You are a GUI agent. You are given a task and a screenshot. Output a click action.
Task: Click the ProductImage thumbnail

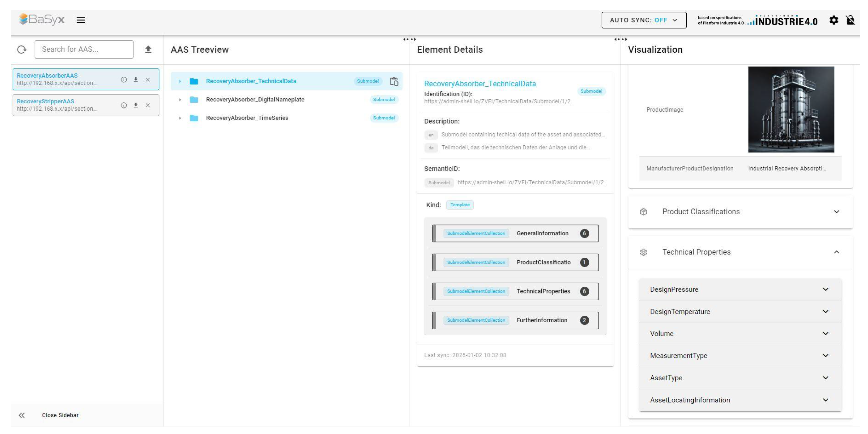click(791, 110)
